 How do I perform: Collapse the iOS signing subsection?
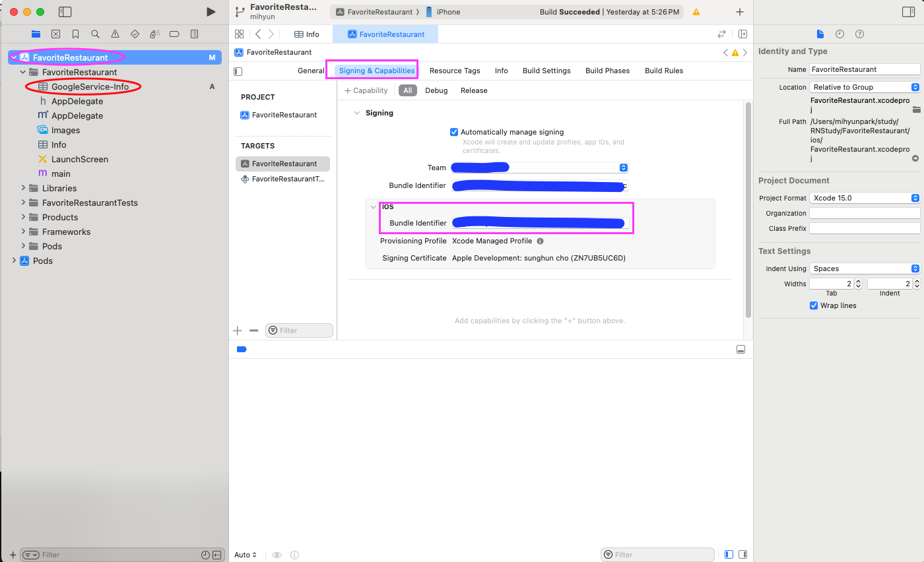point(374,207)
